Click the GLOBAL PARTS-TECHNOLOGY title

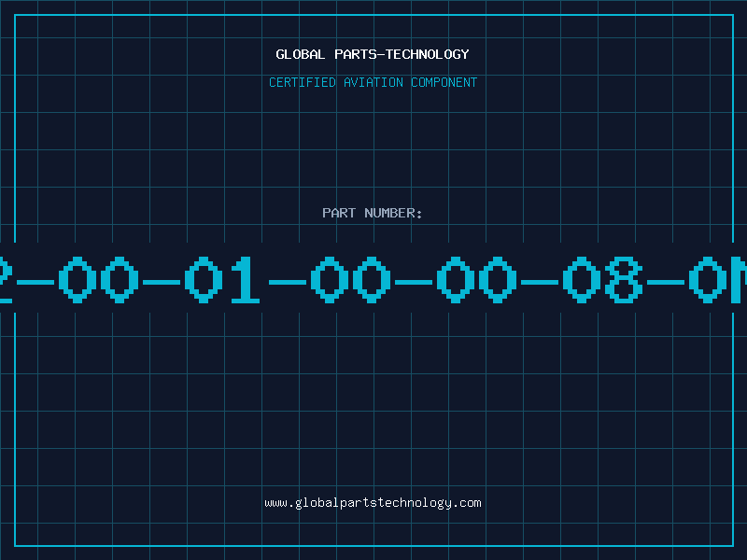pos(373,54)
